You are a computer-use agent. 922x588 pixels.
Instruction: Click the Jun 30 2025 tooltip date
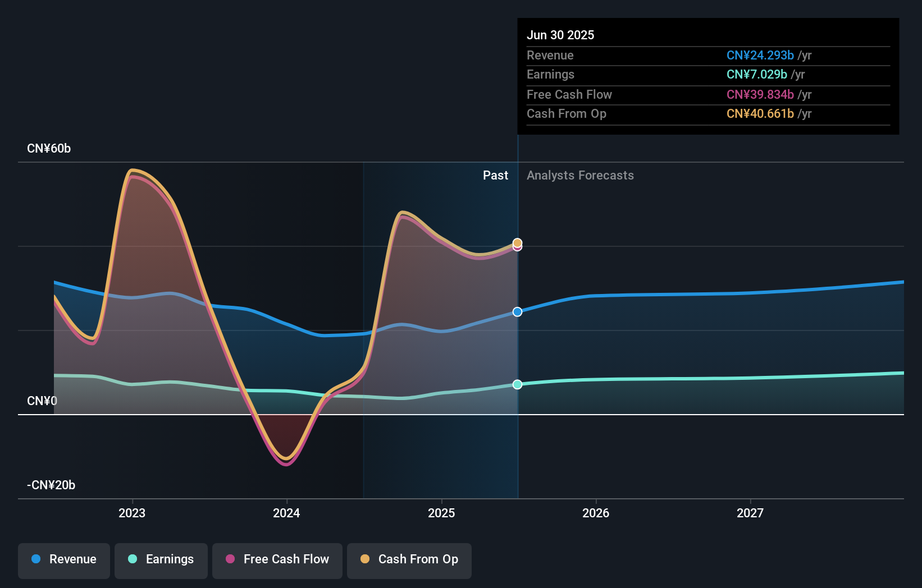[x=560, y=35]
